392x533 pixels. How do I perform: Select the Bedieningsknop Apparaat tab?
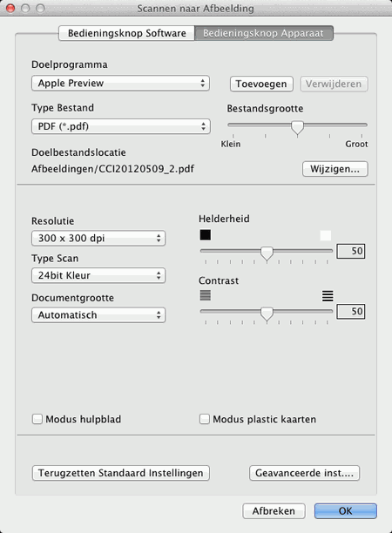point(264,33)
